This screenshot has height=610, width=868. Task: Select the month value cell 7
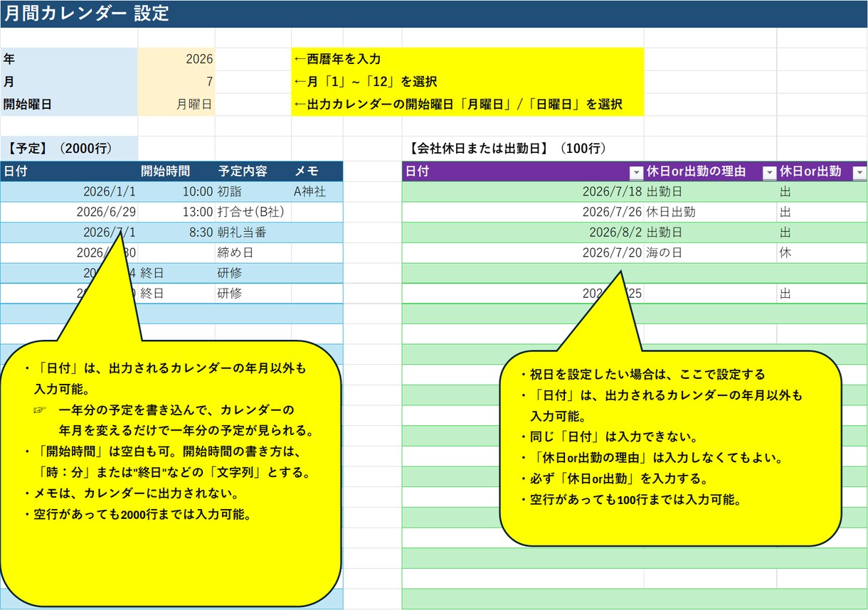pyautogui.click(x=176, y=82)
